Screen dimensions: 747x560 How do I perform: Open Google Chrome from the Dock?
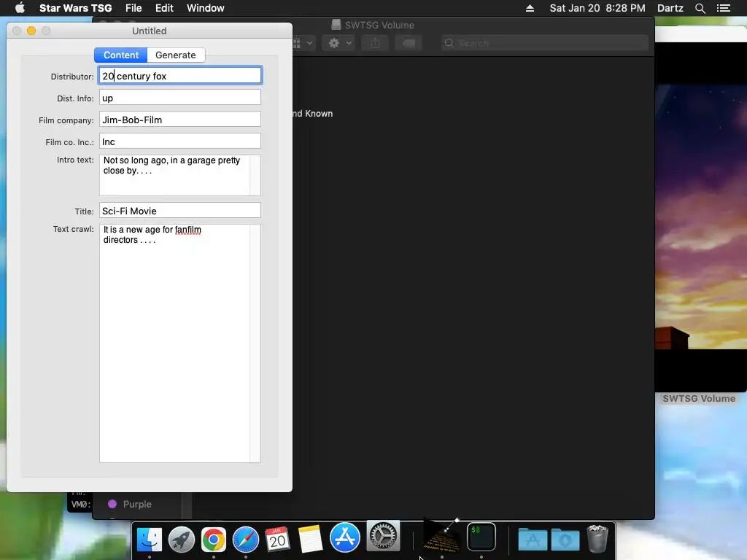tap(214, 539)
